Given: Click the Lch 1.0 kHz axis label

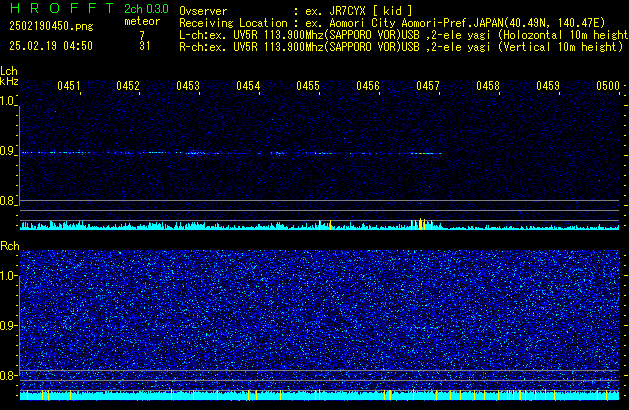Looking at the screenshot, I should [8, 101].
